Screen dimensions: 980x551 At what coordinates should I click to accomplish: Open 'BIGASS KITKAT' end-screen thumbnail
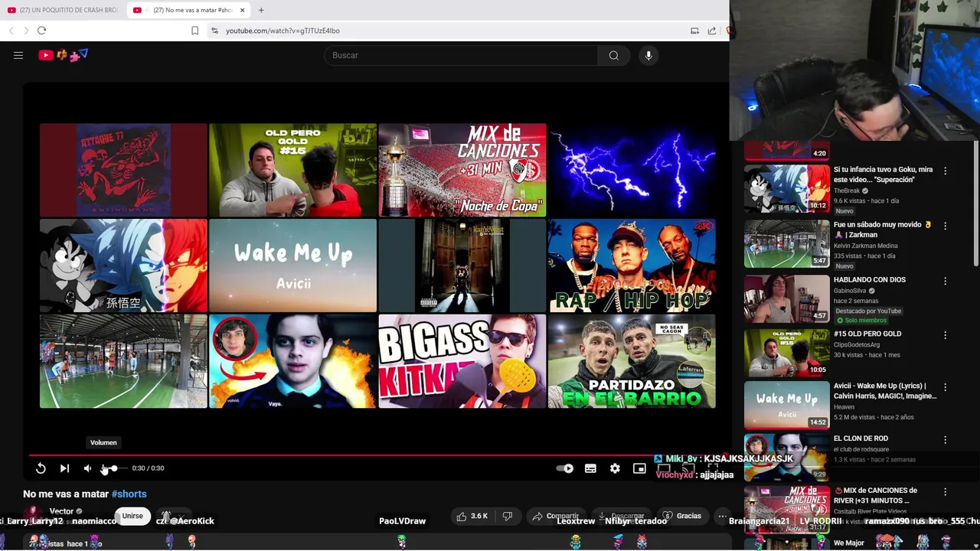(462, 361)
